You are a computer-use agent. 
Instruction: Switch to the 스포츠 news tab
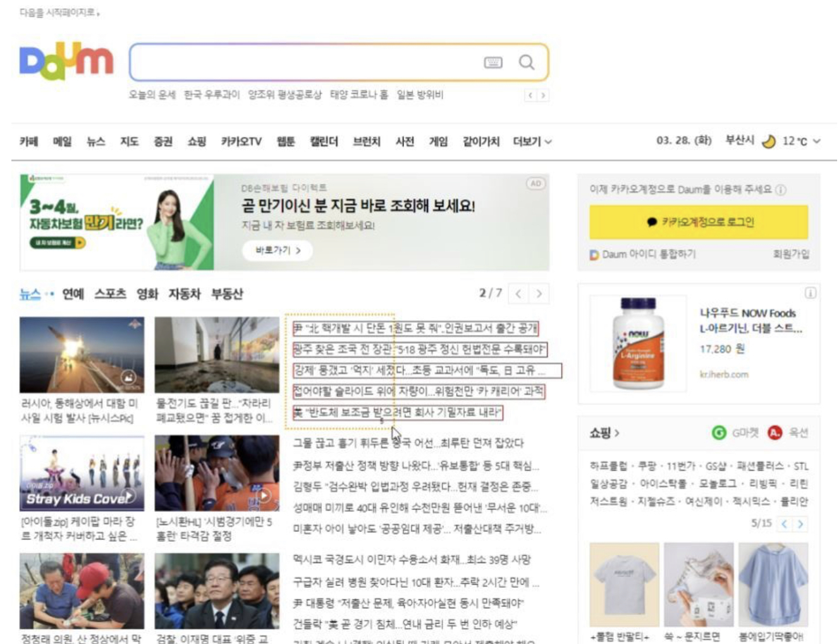tap(110, 294)
